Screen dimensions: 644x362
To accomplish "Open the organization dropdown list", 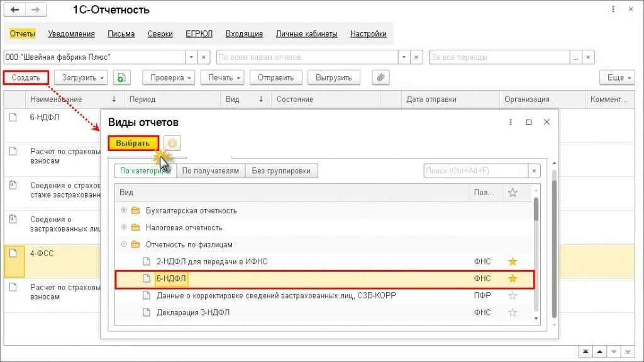I will coord(191,57).
